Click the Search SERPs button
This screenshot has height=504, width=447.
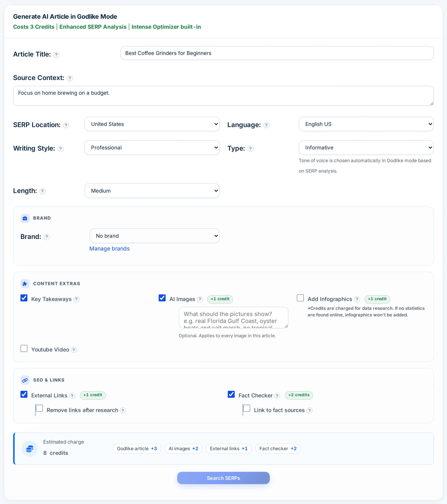pyautogui.click(x=223, y=478)
